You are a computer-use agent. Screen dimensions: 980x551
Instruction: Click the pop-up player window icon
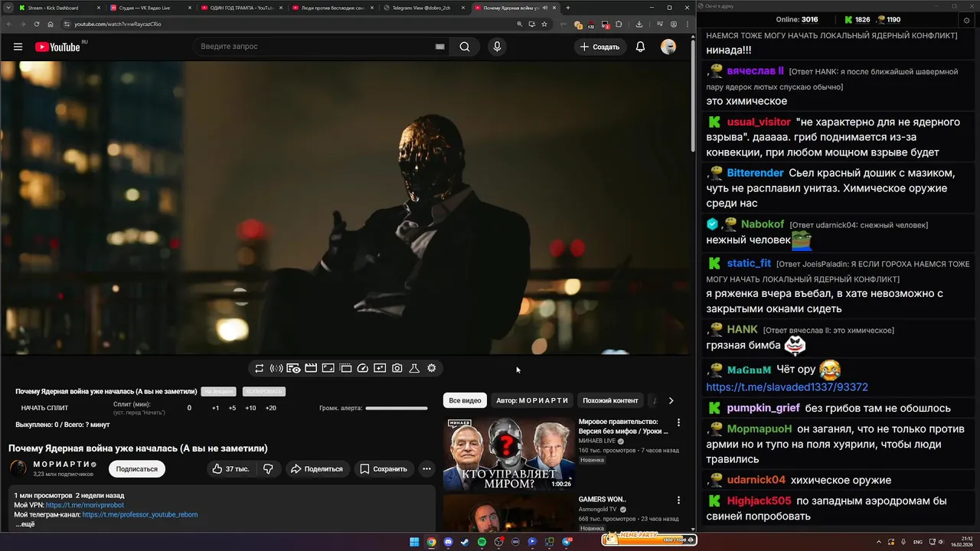345,368
